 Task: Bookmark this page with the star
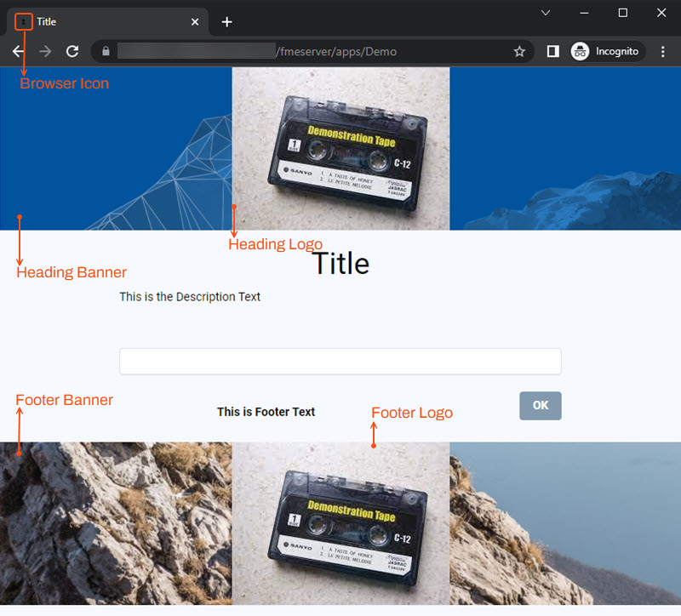(519, 52)
